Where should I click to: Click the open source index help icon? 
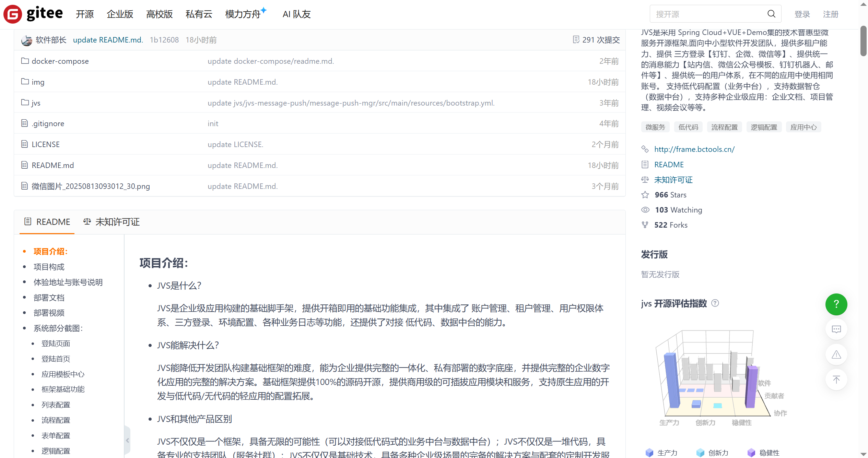[715, 303]
